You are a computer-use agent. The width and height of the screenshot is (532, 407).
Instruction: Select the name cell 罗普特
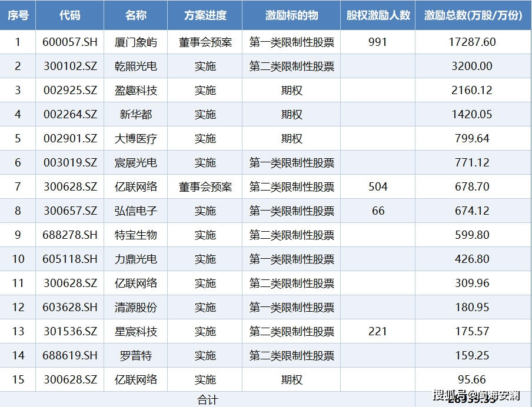point(136,355)
